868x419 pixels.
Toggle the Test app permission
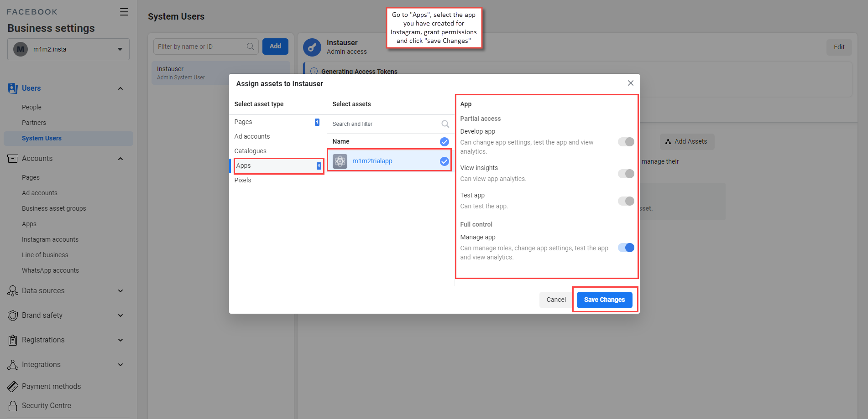coord(626,201)
